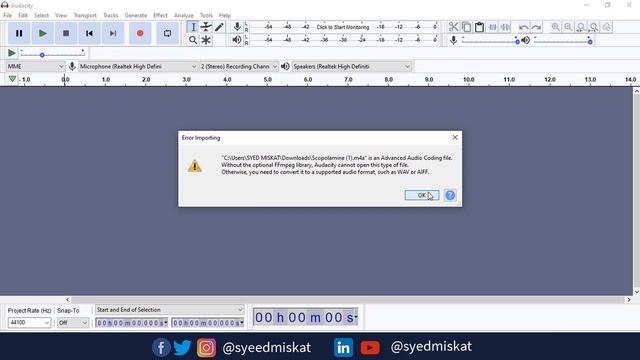The width and height of the screenshot is (640, 360).
Task: Click the Cut scissors icon
Action: tap(453, 27)
